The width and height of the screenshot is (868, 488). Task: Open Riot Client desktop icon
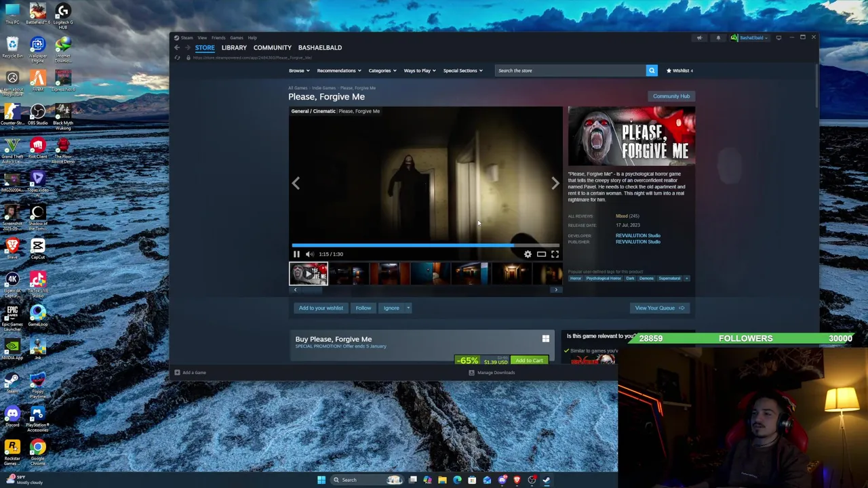[37, 148]
